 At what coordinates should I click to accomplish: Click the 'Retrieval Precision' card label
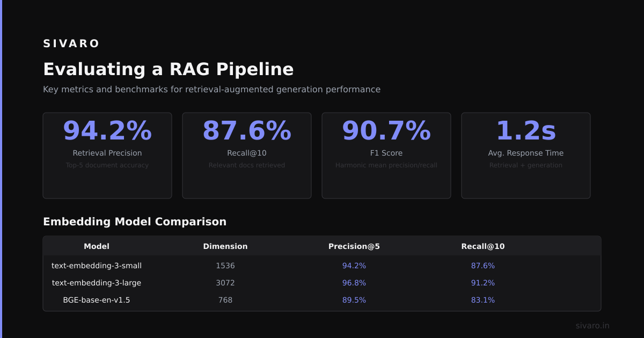click(x=107, y=153)
